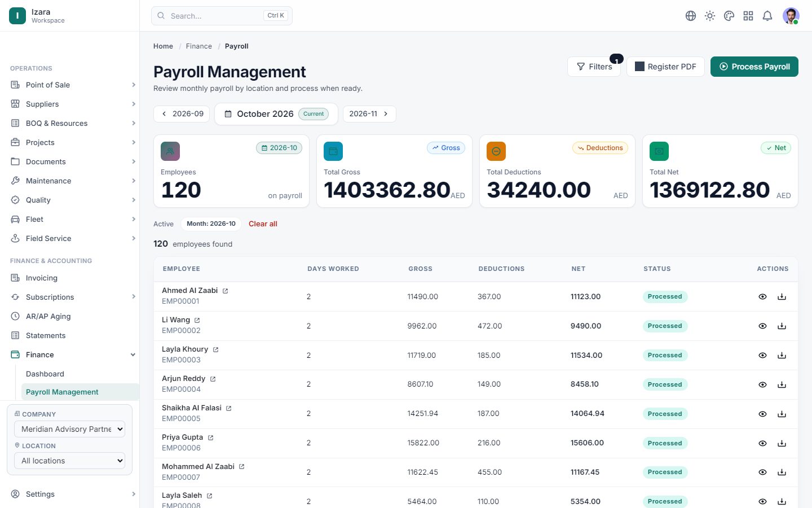Image resolution: width=812 pixels, height=508 pixels.
Task: Go to next month 2026-11
Action: pos(369,113)
